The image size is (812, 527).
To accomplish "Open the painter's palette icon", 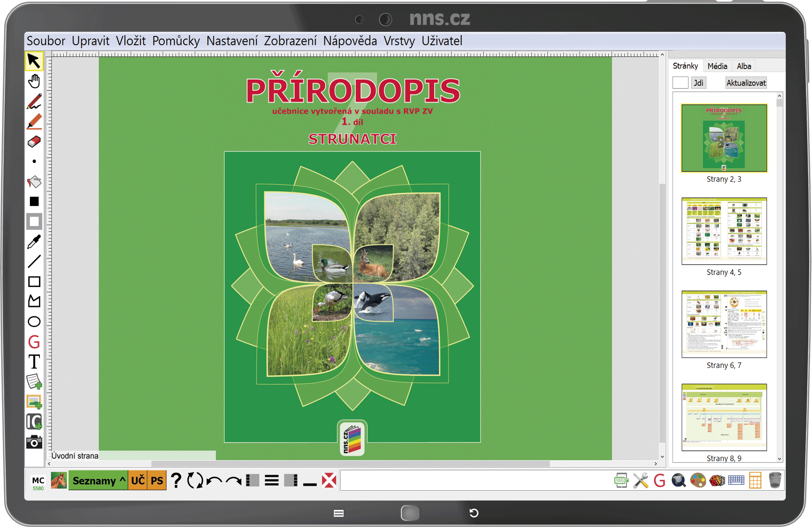I will 698,480.
